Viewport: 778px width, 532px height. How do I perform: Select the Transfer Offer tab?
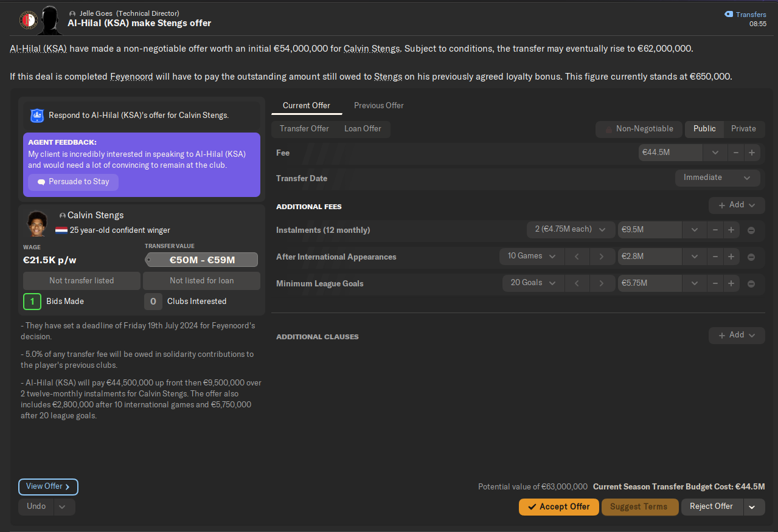tap(304, 129)
